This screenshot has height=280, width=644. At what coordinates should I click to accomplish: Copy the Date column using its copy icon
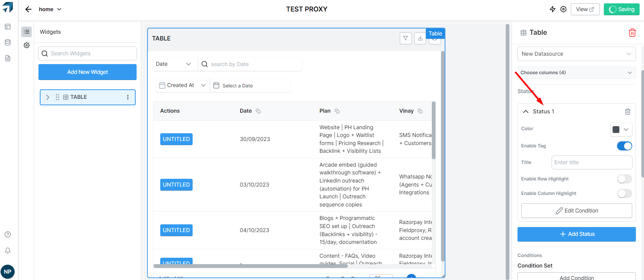click(x=258, y=111)
